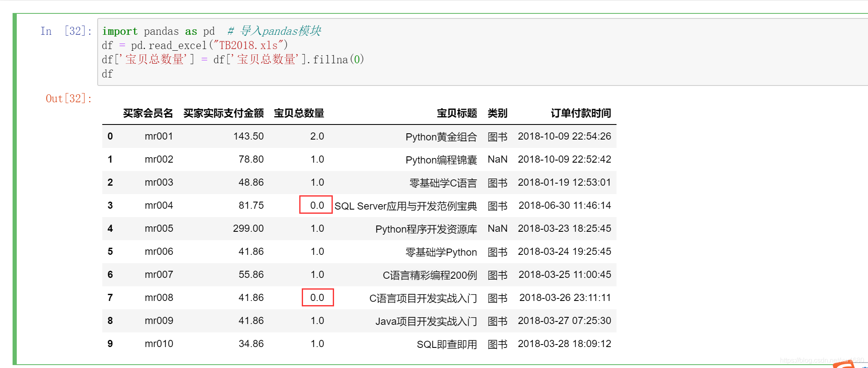Viewport: 868px width, 368px height.
Task: Click the payment amount 34.86
Action: click(251, 344)
